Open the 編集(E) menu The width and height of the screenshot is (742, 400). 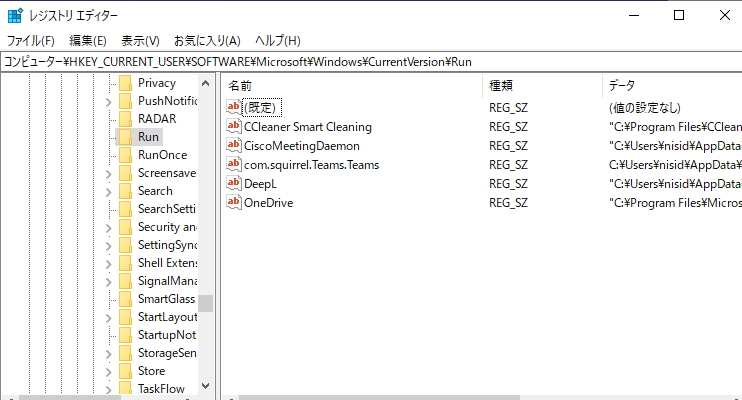click(x=88, y=41)
